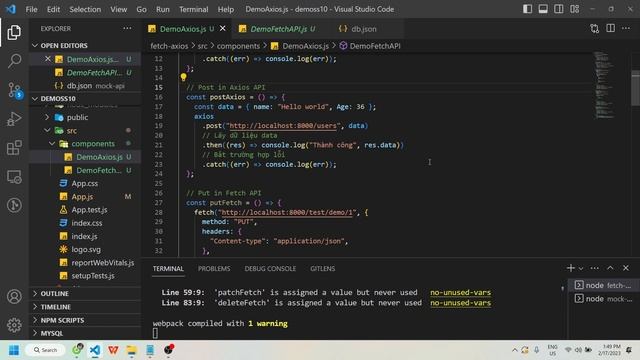Image resolution: width=640 pixels, height=360 pixels.
Task: Open the Extensions view
Action: tap(14, 148)
